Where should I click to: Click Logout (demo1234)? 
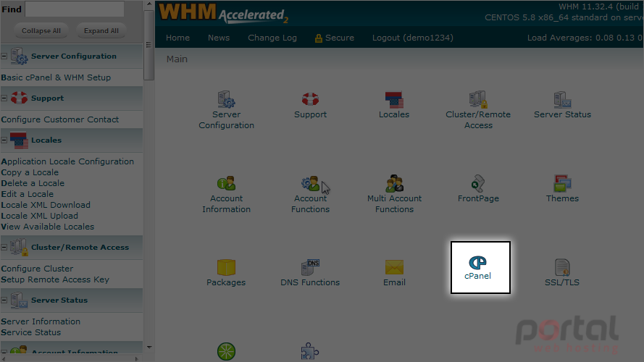(x=413, y=38)
